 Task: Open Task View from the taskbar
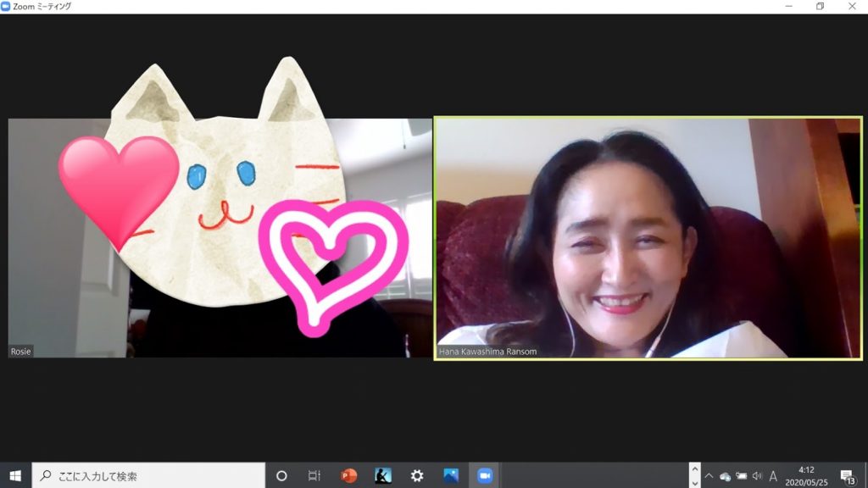click(314, 475)
